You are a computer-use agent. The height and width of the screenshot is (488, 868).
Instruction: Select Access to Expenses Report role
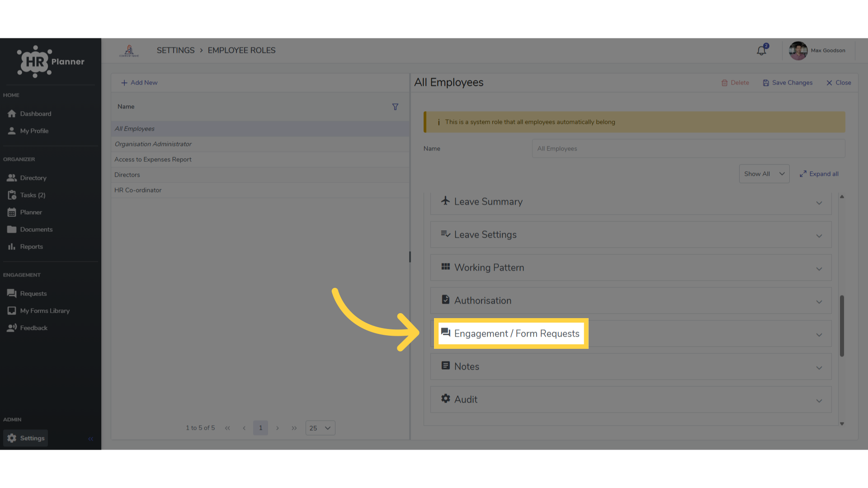260,160
